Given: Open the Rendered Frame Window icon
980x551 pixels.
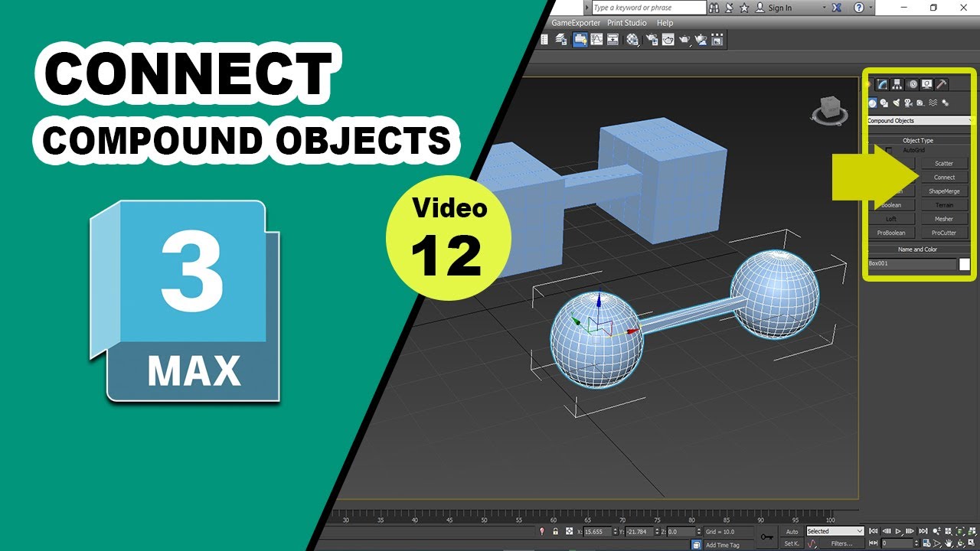Looking at the screenshot, I should 668,40.
